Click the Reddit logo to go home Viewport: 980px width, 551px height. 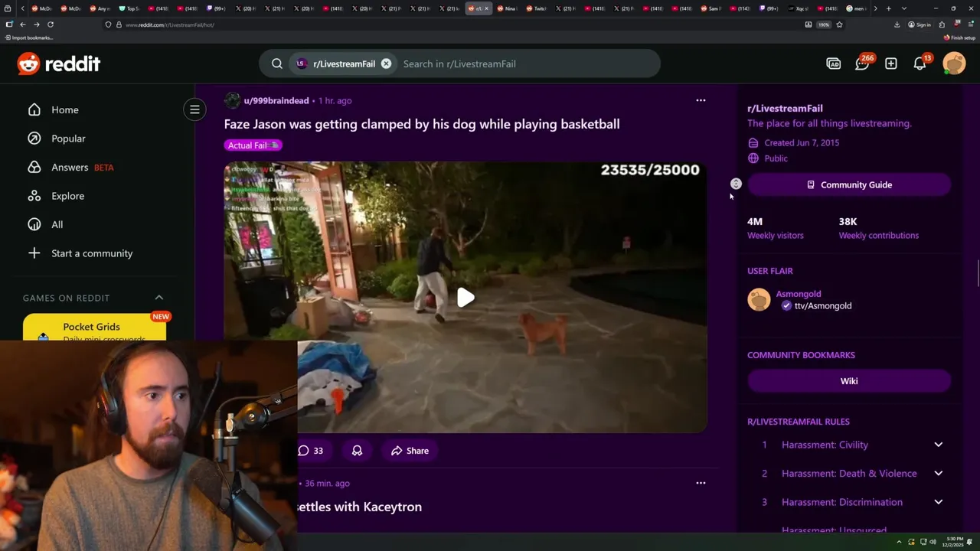tap(59, 64)
